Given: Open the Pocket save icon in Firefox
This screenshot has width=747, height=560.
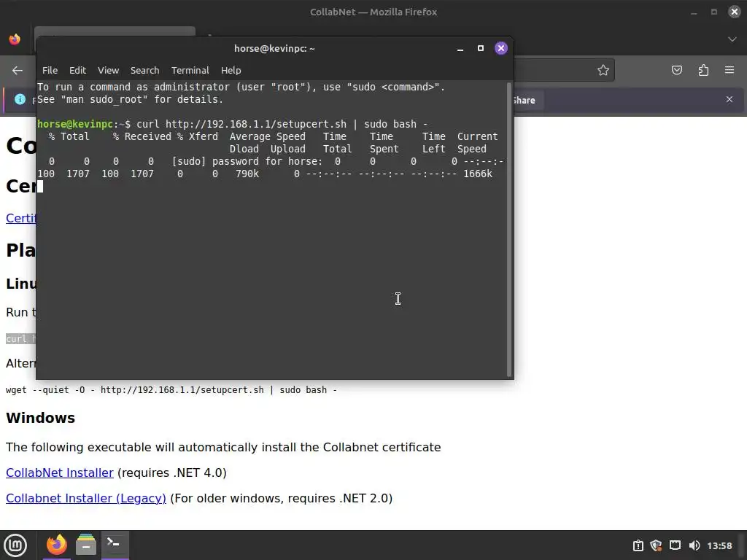Looking at the screenshot, I should click(x=676, y=71).
